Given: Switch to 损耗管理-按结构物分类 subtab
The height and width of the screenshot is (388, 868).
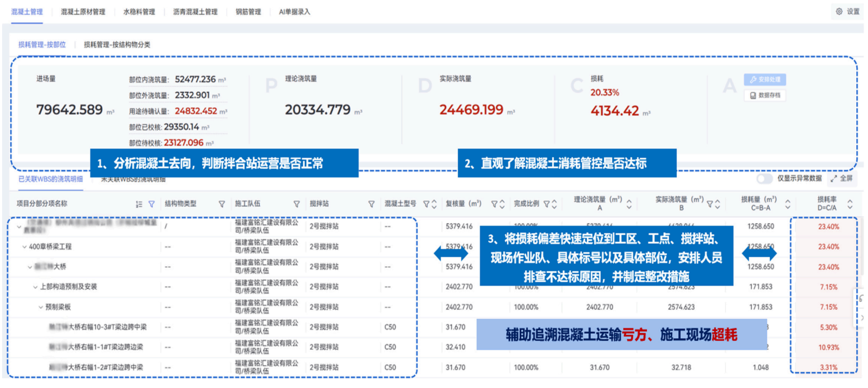Looking at the screenshot, I should 117,44.
